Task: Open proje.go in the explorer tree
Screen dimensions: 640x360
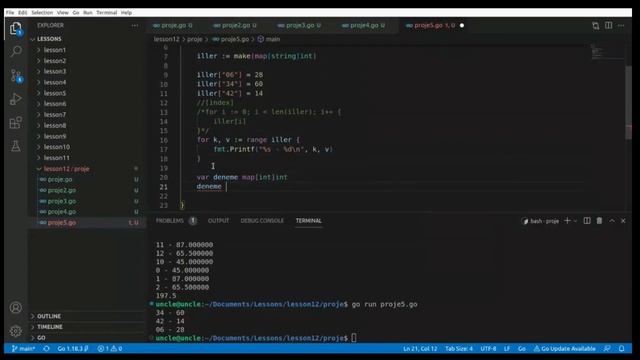Action: pyautogui.click(x=60, y=180)
